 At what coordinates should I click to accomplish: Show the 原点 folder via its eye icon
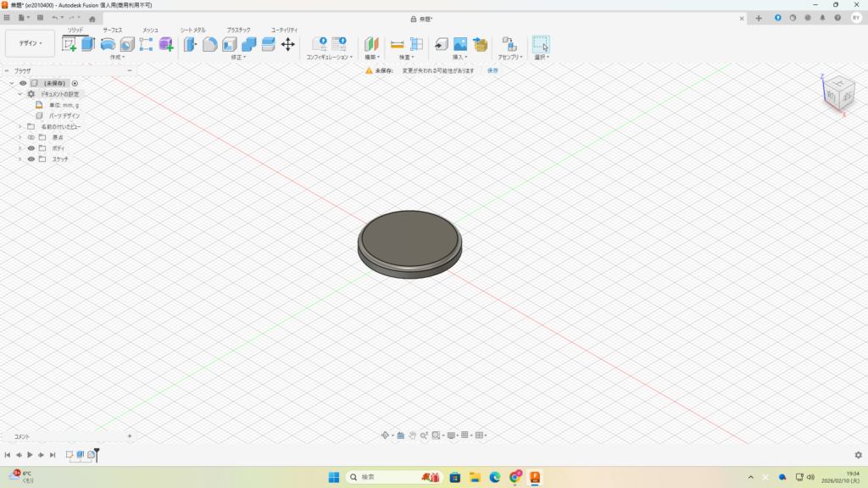31,137
